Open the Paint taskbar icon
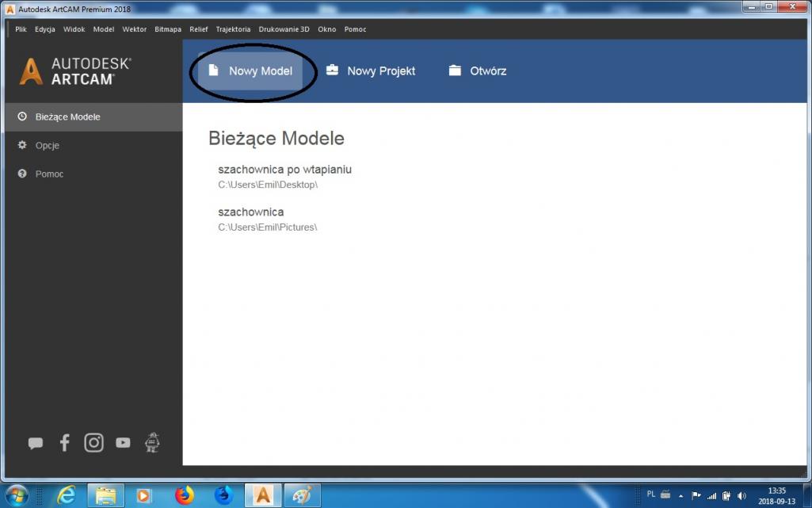Screen dimensions: 812x508 (303, 495)
